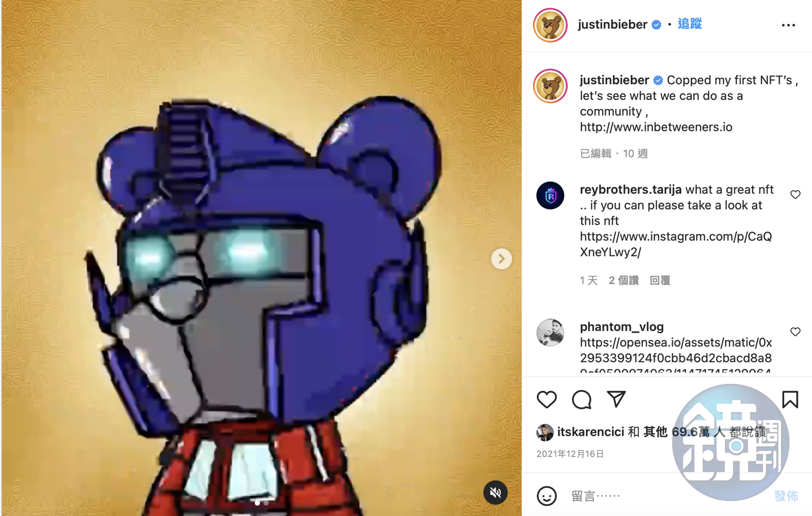The width and height of the screenshot is (812, 516).
Task: Open reybrothers.tarija avatar
Action: click(x=551, y=195)
